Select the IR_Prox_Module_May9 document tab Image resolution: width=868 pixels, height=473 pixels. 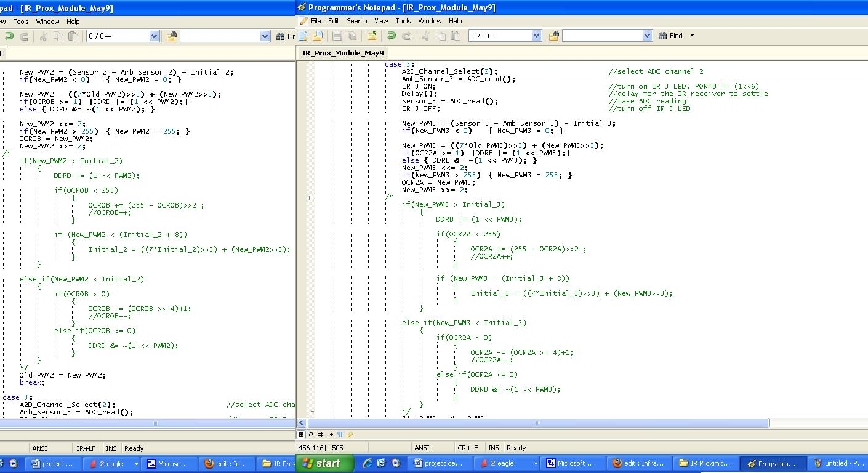point(342,52)
